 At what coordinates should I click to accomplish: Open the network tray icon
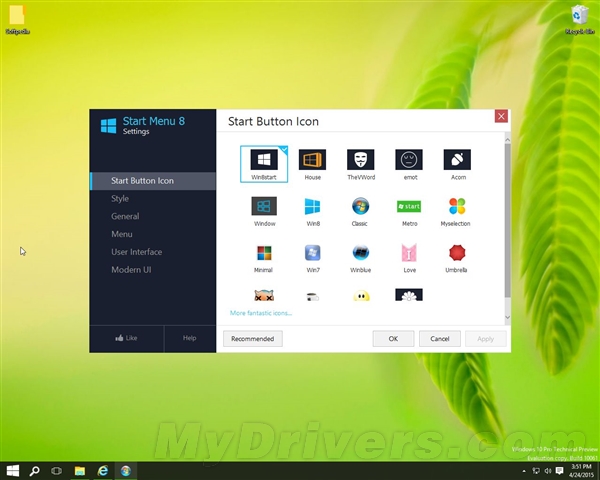[536, 471]
